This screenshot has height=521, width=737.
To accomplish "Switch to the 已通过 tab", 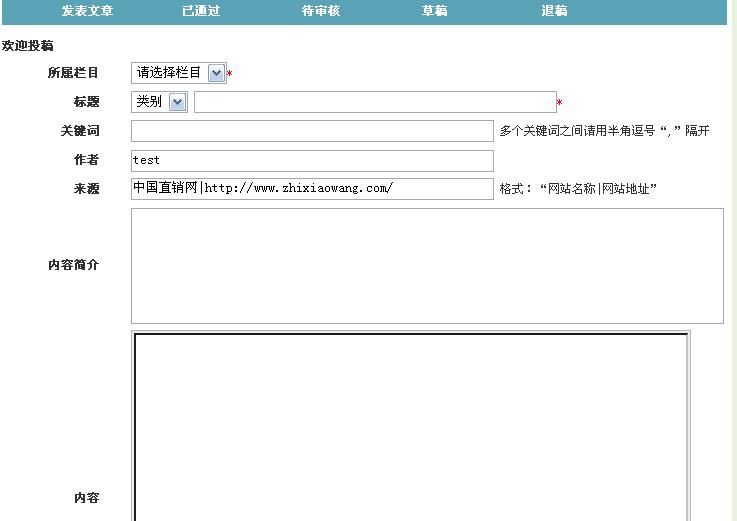I will [200, 11].
